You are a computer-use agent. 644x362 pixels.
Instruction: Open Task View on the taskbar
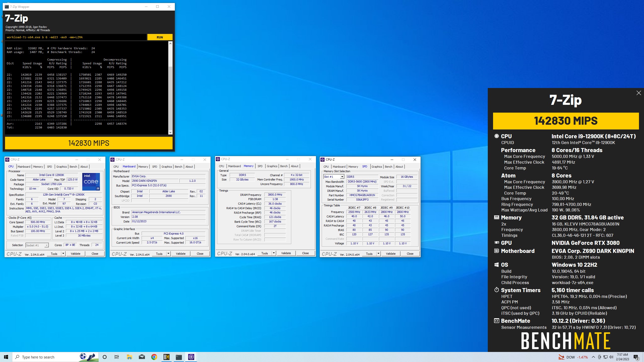116,357
